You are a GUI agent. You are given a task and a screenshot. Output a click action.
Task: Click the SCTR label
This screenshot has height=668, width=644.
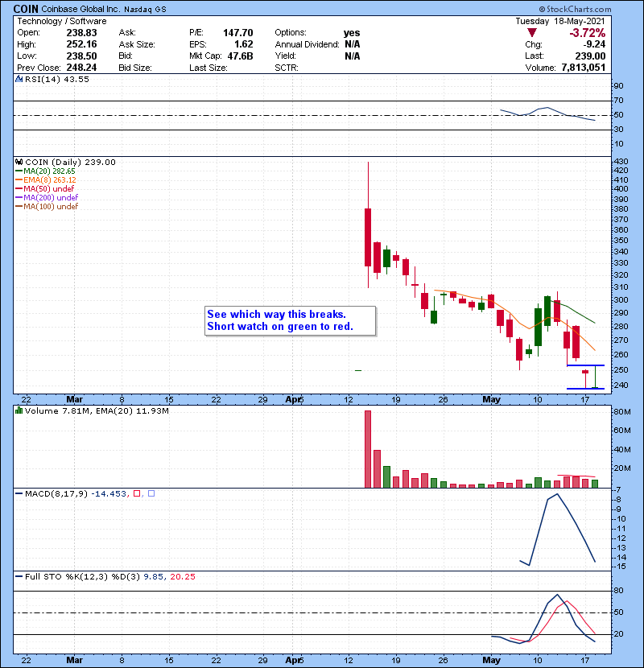pos(287,68)
